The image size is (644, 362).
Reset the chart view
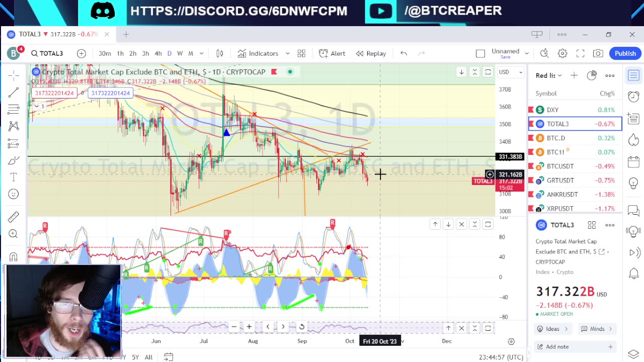[301, 327]
